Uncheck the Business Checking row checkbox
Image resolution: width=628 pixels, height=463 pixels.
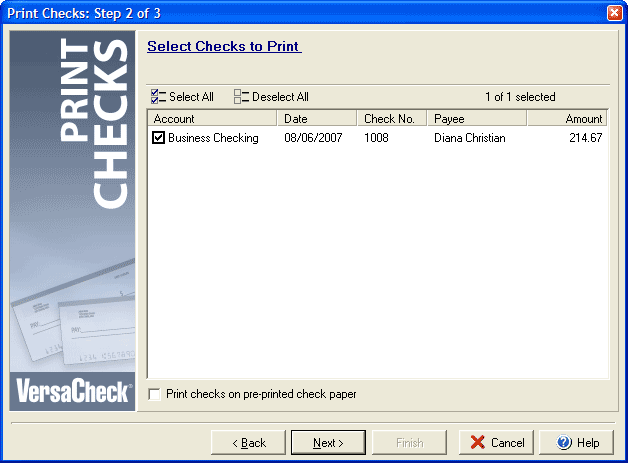[x=159, y=138]
